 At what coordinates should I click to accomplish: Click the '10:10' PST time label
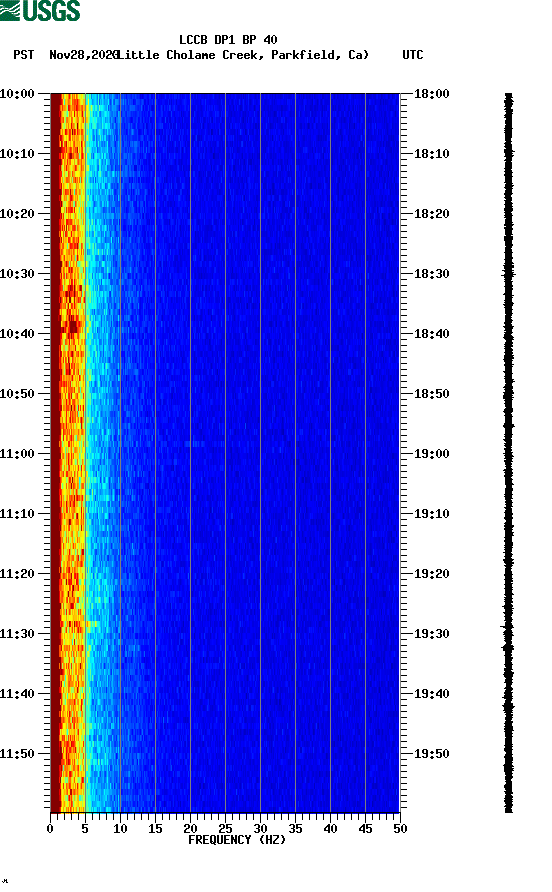17,154
